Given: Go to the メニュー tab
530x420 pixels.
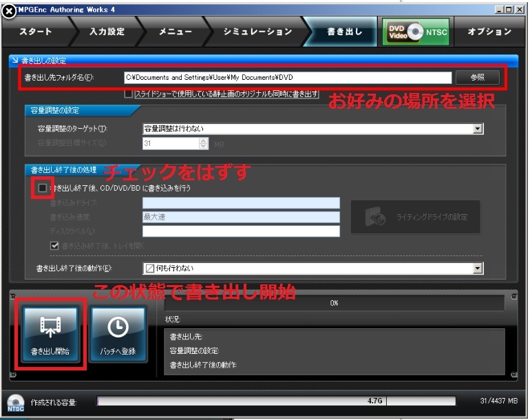Looking at the screenshot, I should tap(176, 32).
